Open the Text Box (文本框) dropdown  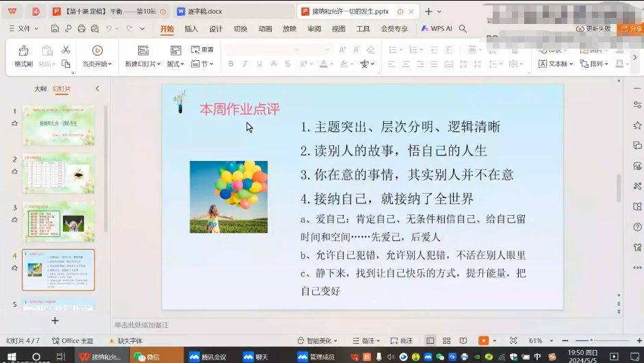tap(561, 64)
